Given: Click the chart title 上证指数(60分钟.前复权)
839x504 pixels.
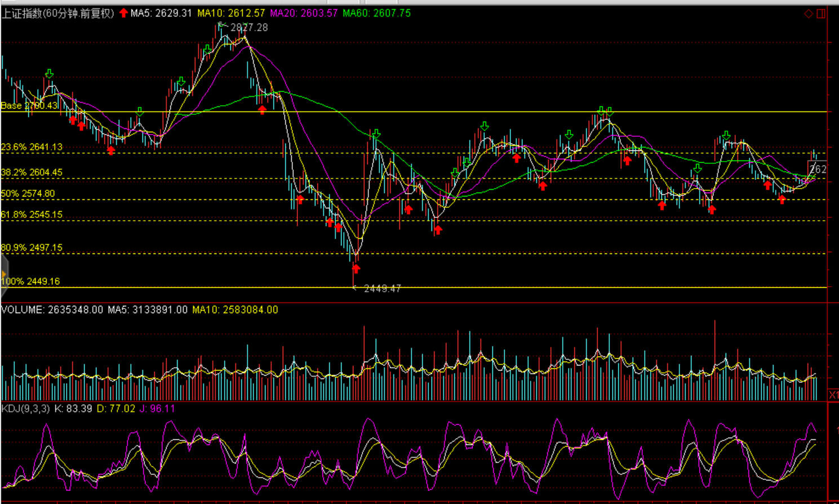Looking at the screenshot, I should [57, 13].
